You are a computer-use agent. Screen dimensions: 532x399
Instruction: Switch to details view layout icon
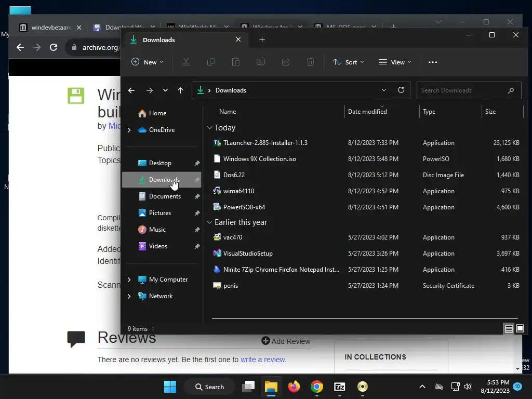click(x=509, y=328)
